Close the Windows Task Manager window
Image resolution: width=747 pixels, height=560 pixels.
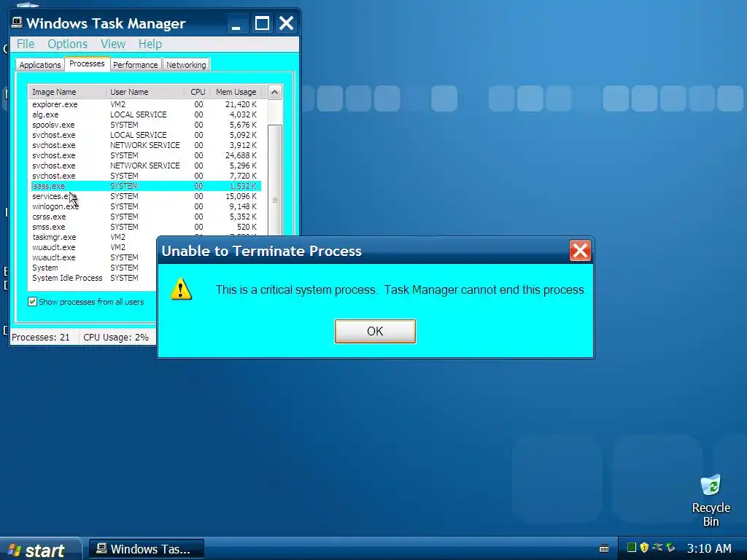click(286, 23)
